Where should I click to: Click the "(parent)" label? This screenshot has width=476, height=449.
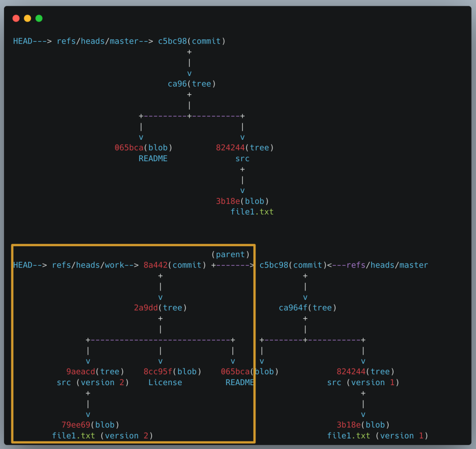[231, 254]
